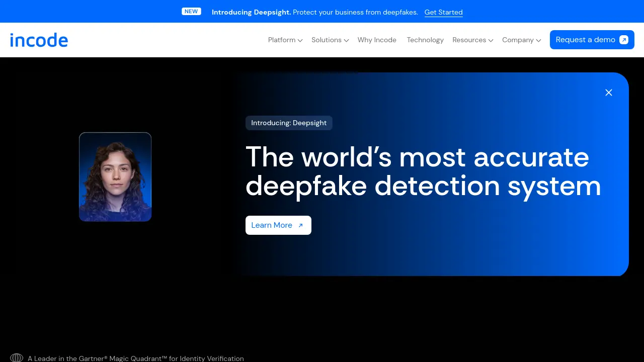Image resolution: width=644 pixels, height=362 pixels.
Task: Click the Introducing: Deepsight pill label
Action: pyautogui.click(x=289, y=123)
